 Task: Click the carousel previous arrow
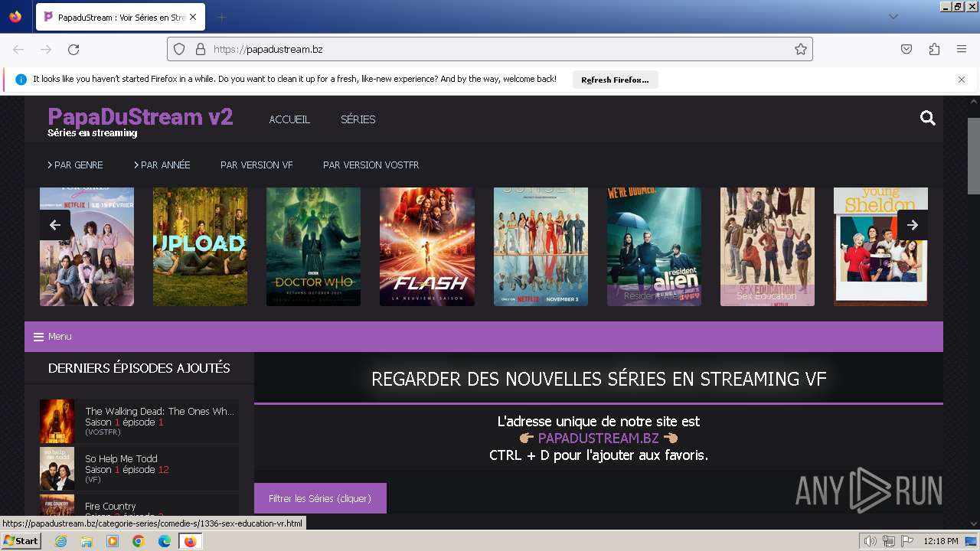55,225
